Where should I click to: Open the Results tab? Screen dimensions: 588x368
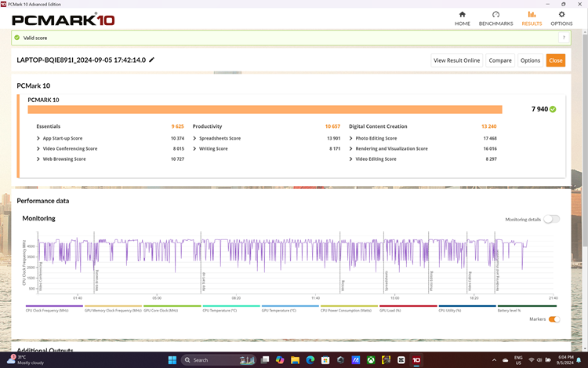point(532,18)
